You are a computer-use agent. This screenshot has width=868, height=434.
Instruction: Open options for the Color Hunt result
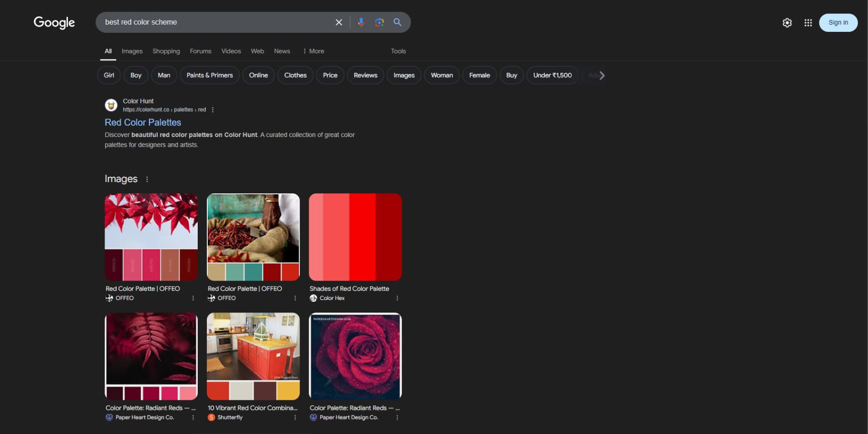click(x=212, y=109)
